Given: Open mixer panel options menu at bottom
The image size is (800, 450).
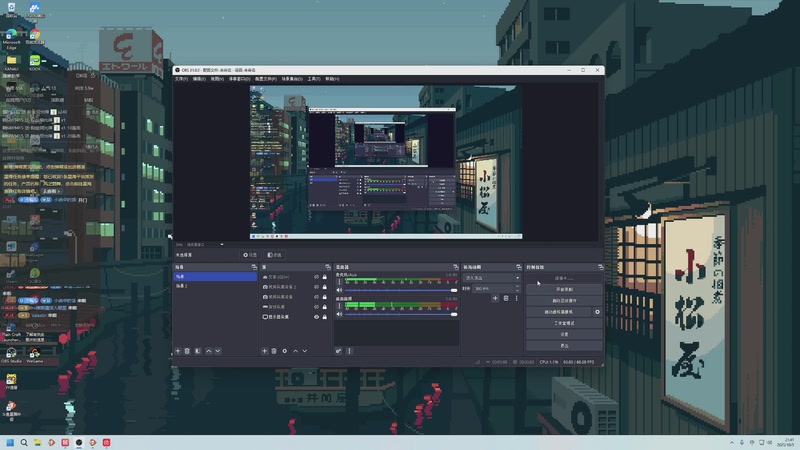Looking at the screenshot, I should point(349,351).
